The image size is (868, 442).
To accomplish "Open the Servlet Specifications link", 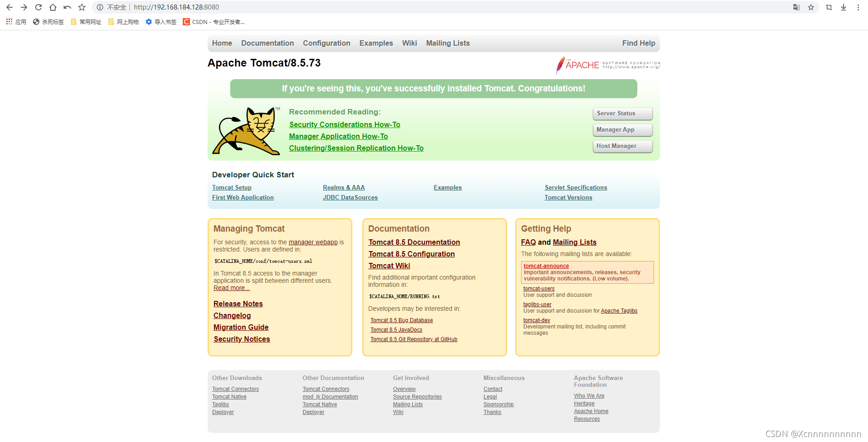I will pos(576,188).
